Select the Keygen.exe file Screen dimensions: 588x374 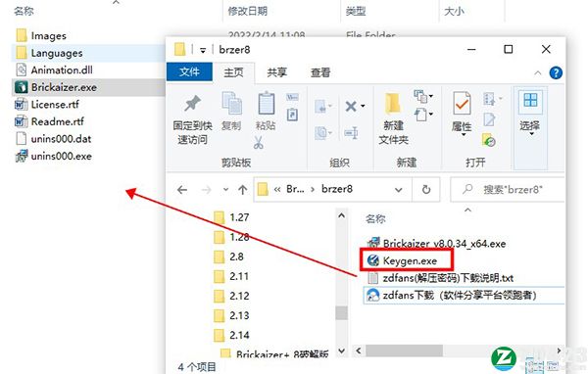click(x=403, y=260)
